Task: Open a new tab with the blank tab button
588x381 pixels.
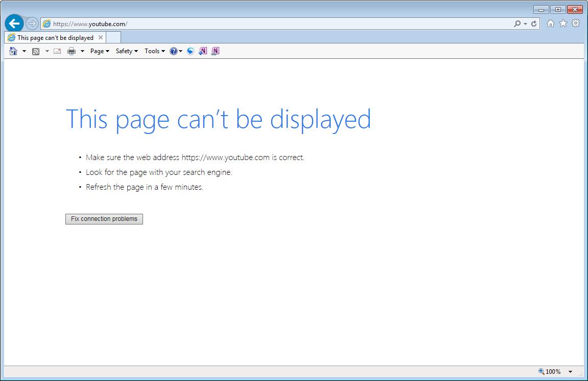Action: pyautogui.click(x=113, y=37)
